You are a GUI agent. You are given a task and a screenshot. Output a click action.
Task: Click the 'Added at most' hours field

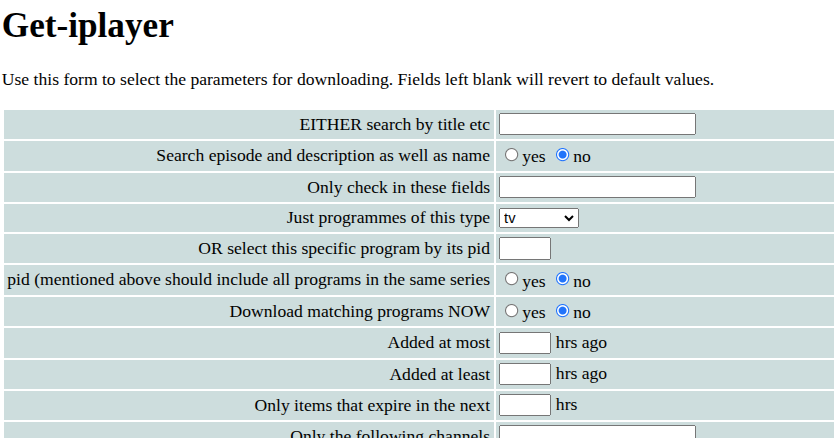tap(525, 343)
